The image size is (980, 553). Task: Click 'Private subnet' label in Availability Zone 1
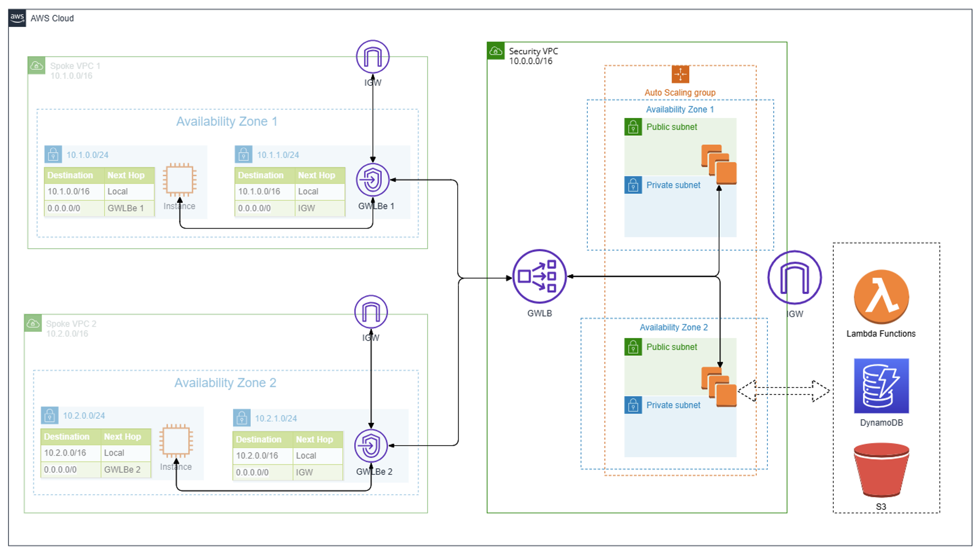click(x=674, y=185)
